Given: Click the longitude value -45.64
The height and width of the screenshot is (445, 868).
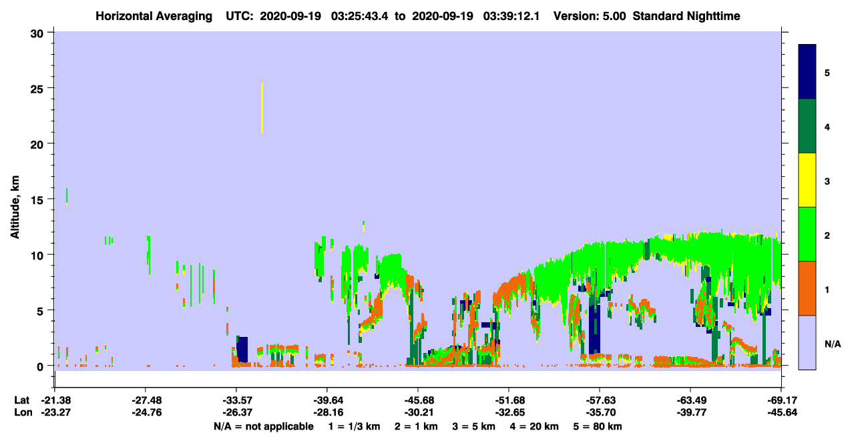Looking at the screenshot, I should coord(782,412).
